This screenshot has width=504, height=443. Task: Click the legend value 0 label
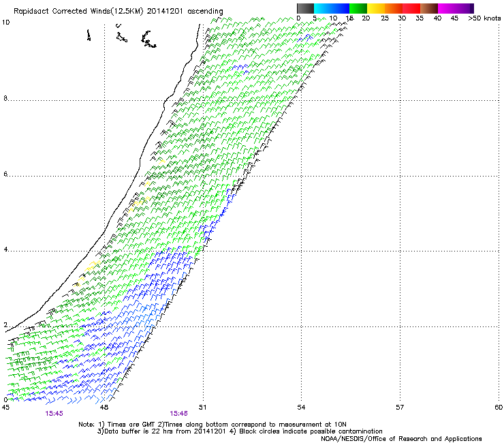click(x=298, y=18)
